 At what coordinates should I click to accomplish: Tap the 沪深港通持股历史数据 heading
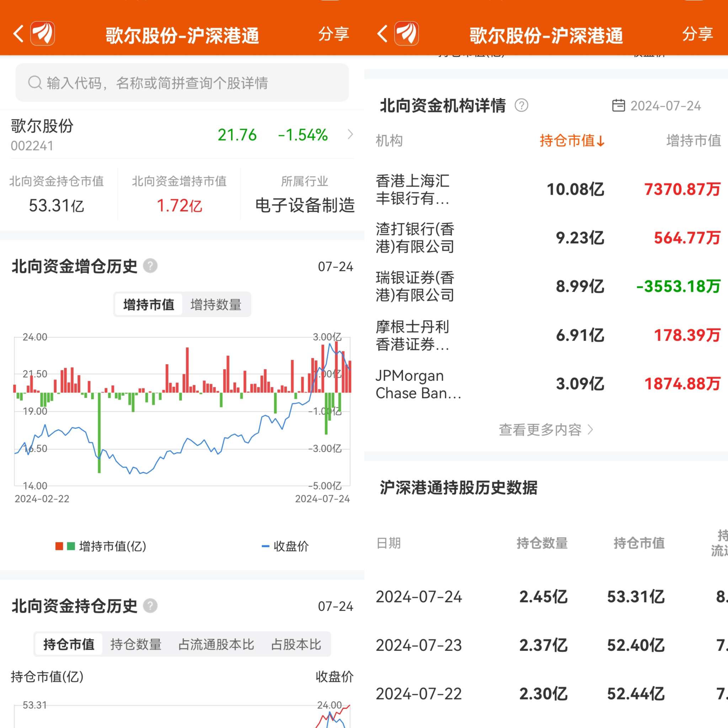coord(459,487)
